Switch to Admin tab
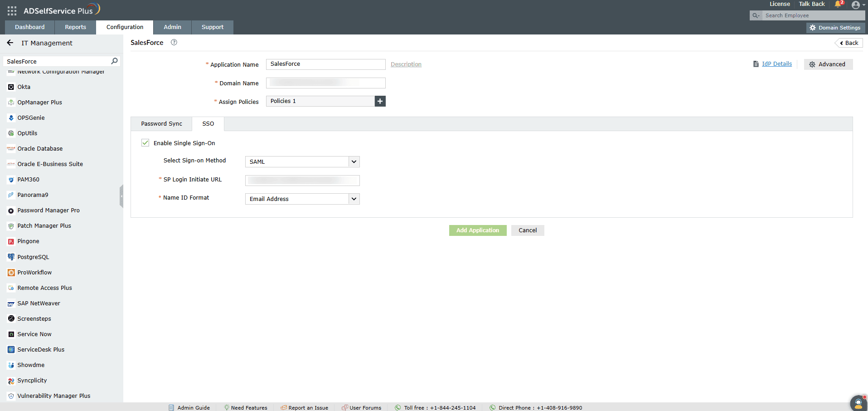 (x=172, y=27)
